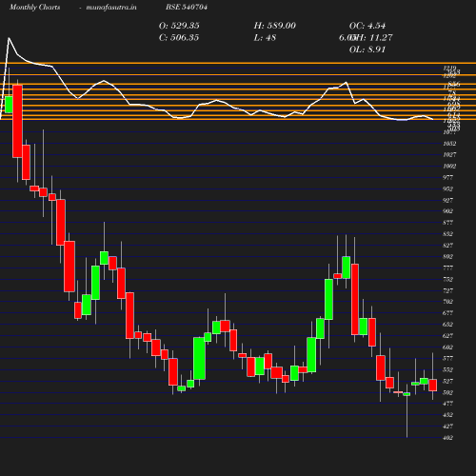Select the open value "O: 529.35"
This screenshot has height=476, width=476.
[179, 26]
